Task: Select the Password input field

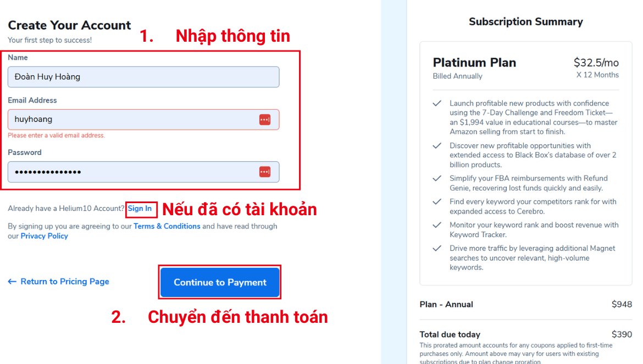Action: [x=132, y=172]
